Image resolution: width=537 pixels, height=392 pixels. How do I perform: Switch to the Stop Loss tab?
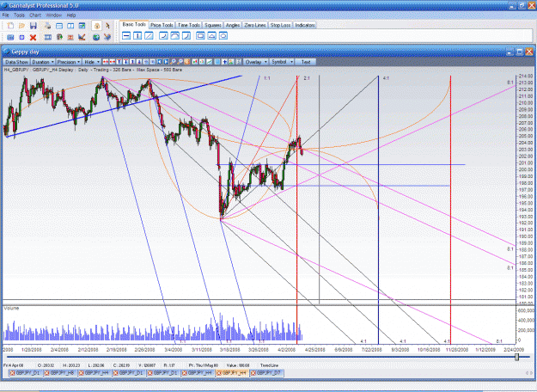(280, 25)
